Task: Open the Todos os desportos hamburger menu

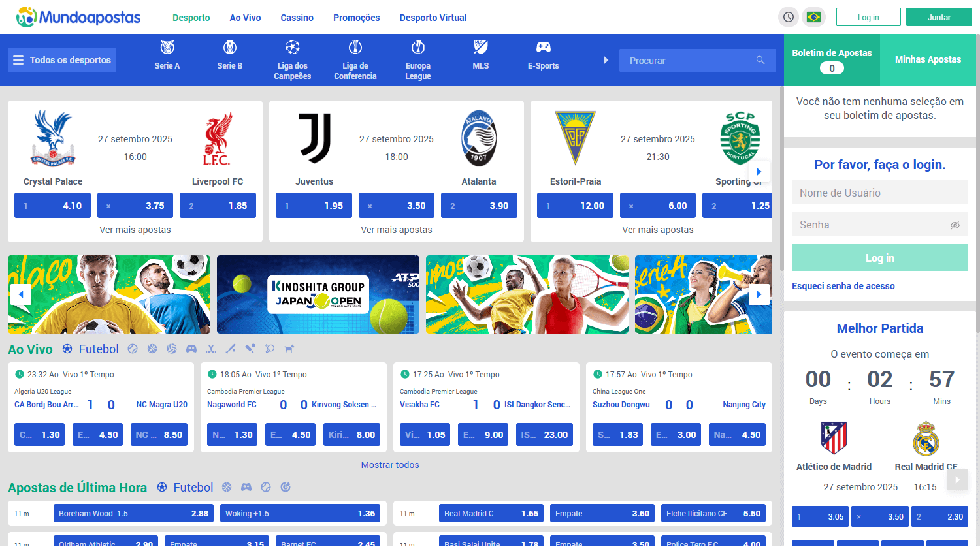Action: tap(61, 59)
